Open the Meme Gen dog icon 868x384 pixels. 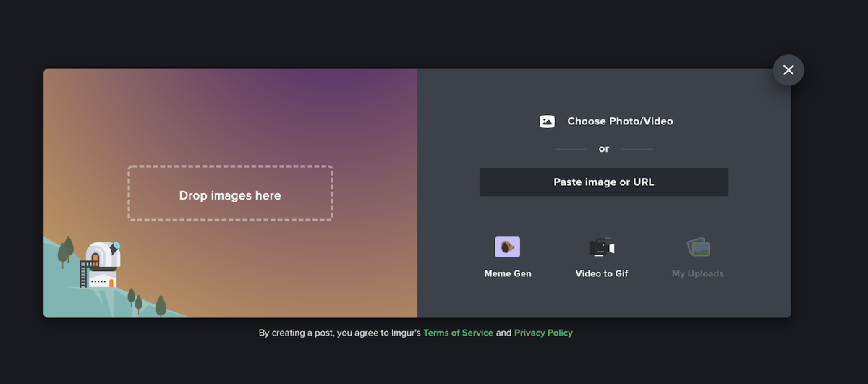tap(507, 247)
